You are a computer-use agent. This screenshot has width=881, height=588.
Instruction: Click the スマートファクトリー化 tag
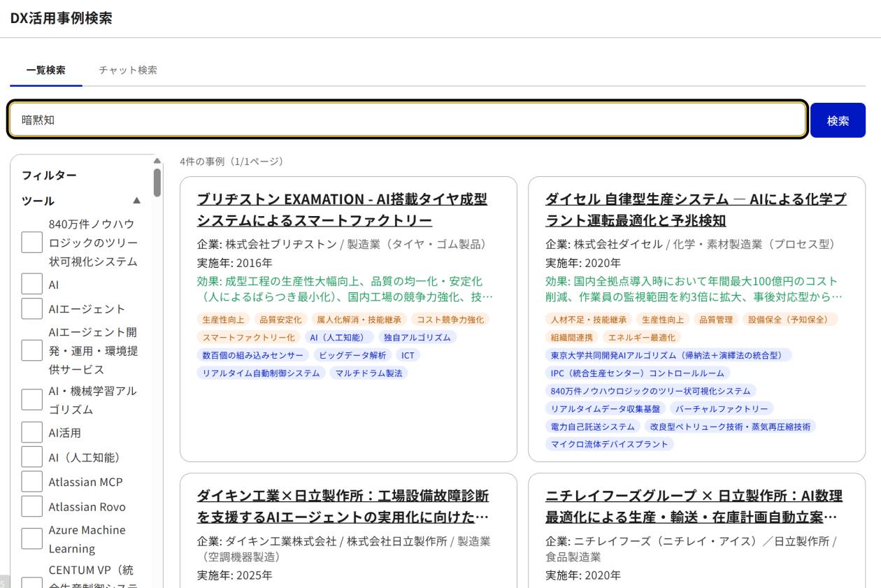[x=249, y=337]
